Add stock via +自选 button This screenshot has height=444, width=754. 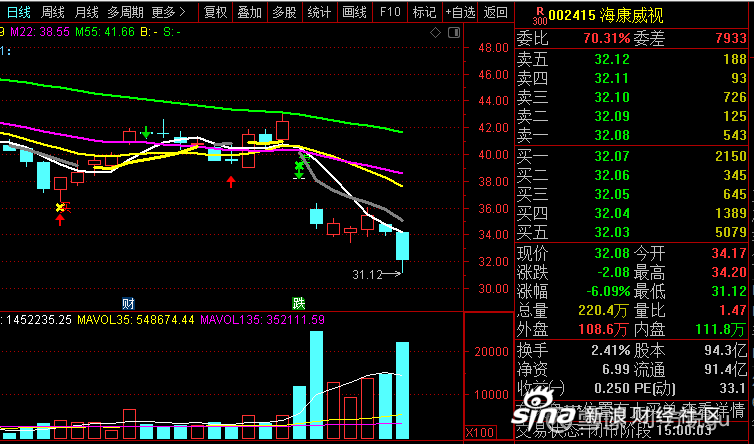(460, 12)
